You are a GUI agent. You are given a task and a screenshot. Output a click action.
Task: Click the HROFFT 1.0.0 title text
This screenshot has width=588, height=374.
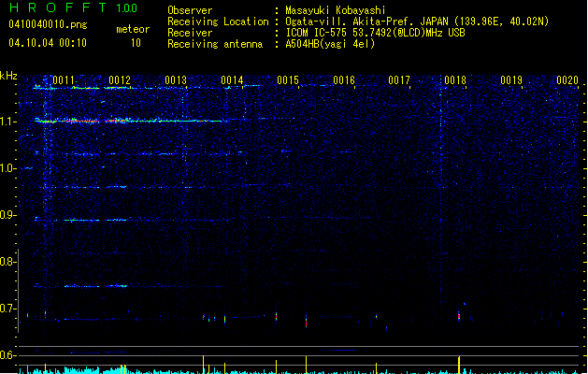click(74, 7)
